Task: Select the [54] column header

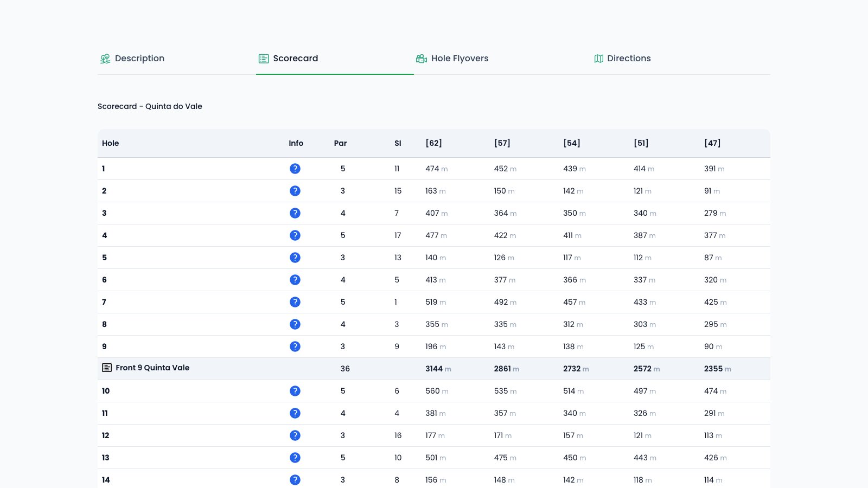Action: (572, 143)
